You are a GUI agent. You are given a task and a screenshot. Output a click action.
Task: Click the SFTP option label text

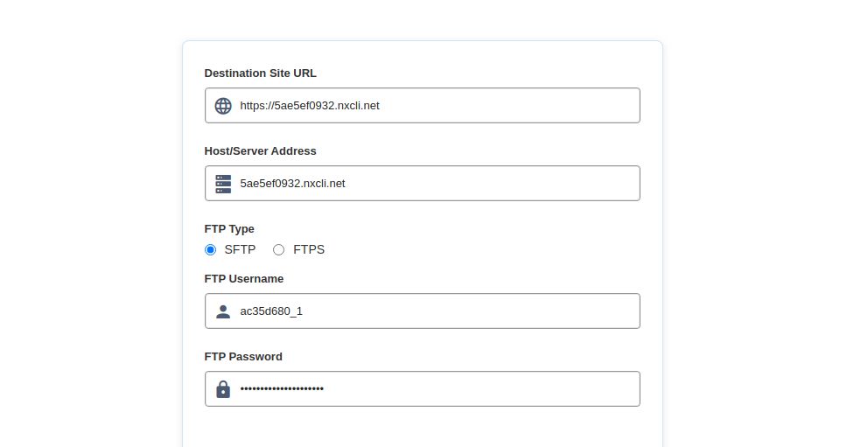pyautogui.click(x=240, y=250)
